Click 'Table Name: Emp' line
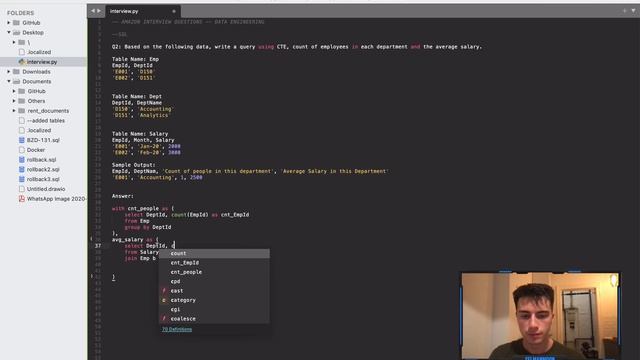Screen dimensions: 640x360 point(136,59)
